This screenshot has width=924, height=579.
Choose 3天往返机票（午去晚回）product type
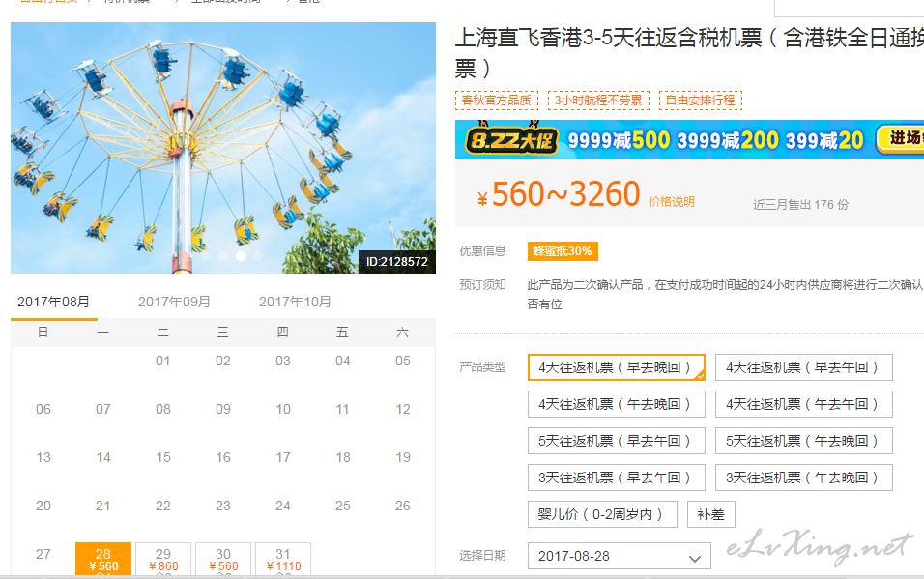(804, 477)
